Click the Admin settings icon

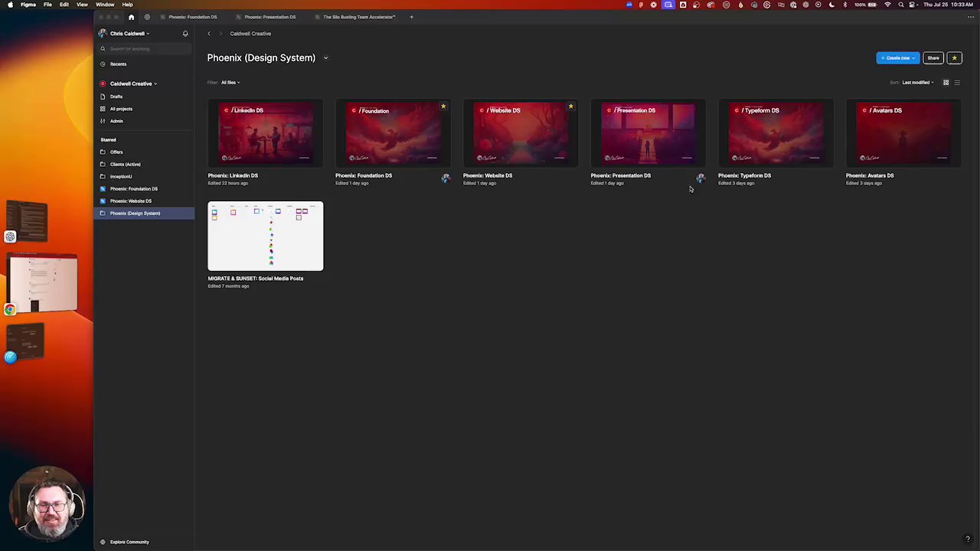[x=103, y=121]
